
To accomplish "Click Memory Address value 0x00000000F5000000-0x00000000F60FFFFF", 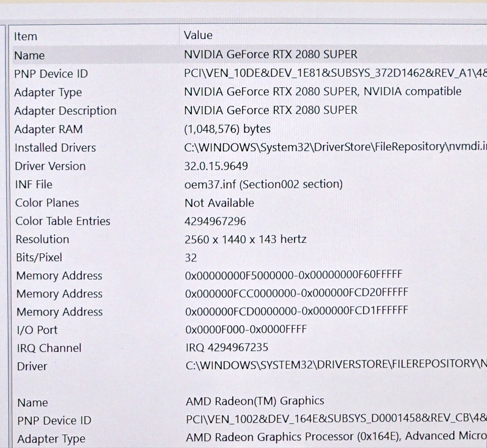I will [294, 275].
